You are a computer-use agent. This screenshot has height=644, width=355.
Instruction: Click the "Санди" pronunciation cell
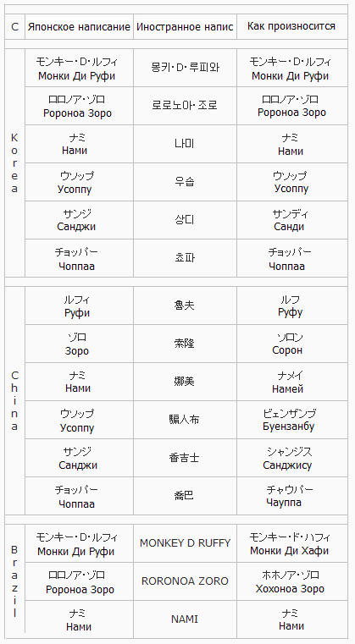tap(291, 220)
